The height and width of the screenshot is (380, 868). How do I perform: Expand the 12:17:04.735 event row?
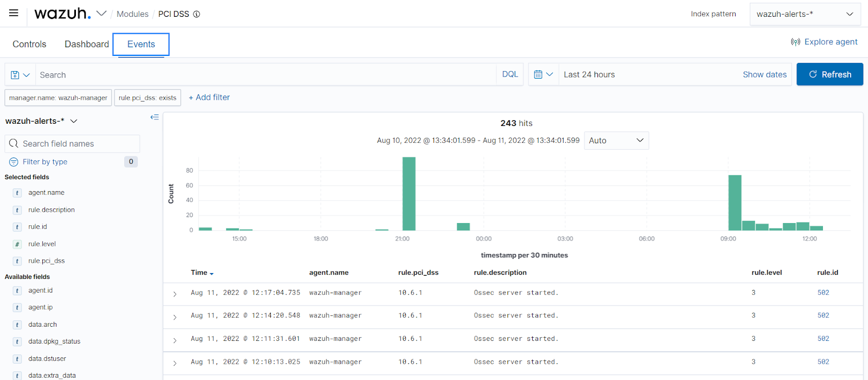[175, 294]
